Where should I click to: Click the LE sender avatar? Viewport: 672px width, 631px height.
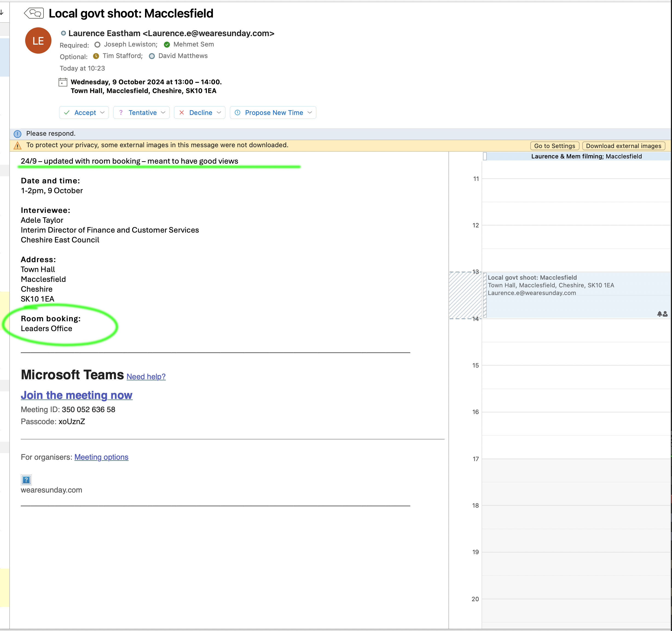pos(38,40)
